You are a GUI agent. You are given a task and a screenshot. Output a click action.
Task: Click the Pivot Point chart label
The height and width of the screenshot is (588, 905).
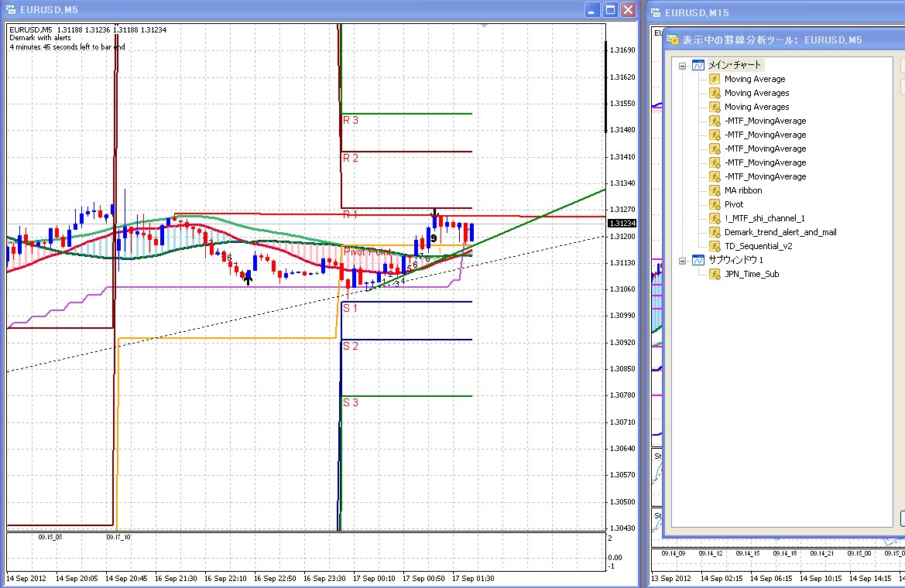367,251
